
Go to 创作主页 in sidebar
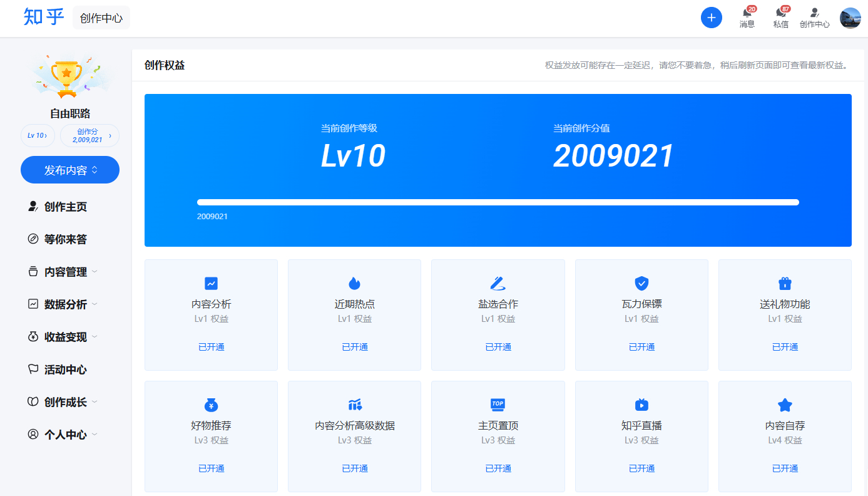point(65,207)
